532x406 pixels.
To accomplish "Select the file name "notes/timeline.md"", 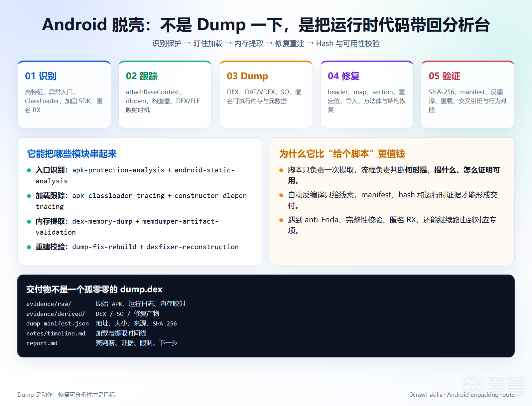I will [x=56, y=333].
